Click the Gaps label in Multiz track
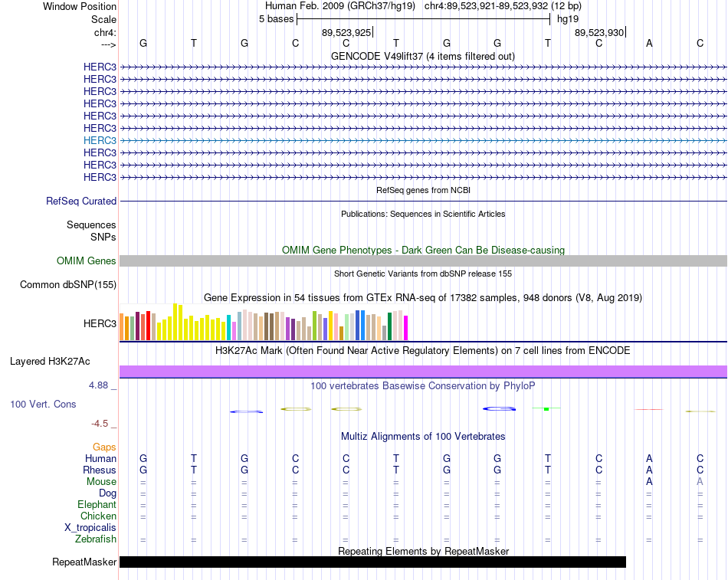Viewport: 728px width, 580px height. [x=104, y=447]
